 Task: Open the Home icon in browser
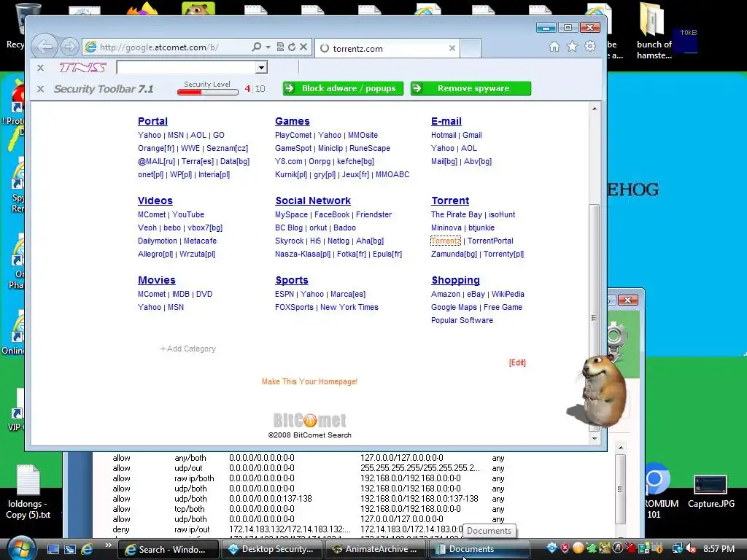(554, 46)
